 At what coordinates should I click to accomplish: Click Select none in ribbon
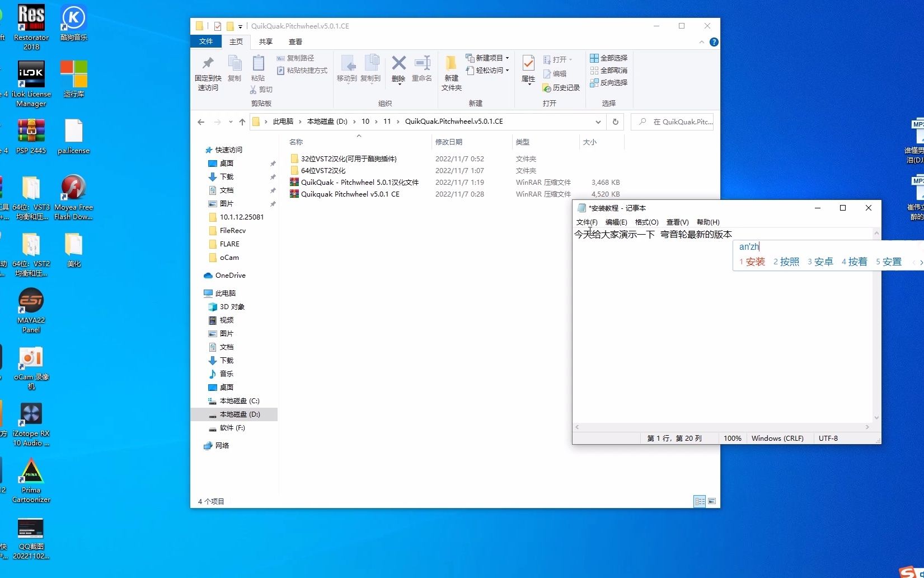coord(609,70)
